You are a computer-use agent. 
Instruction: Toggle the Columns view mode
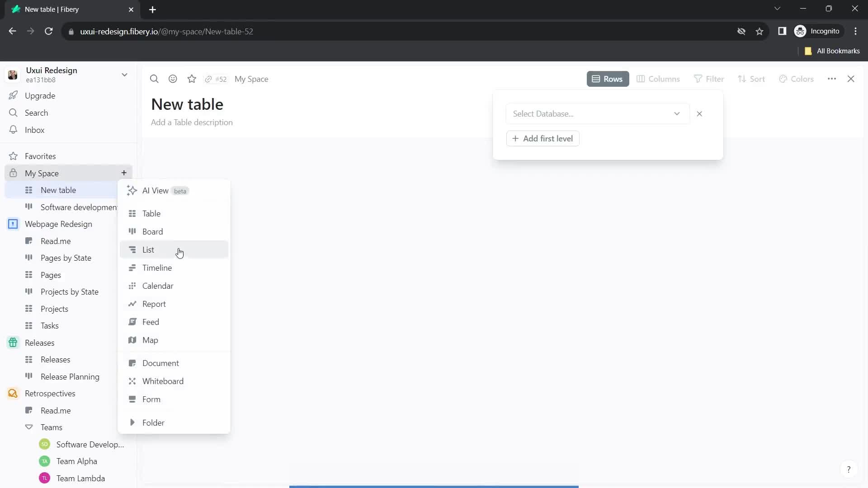tap(659, 79)
